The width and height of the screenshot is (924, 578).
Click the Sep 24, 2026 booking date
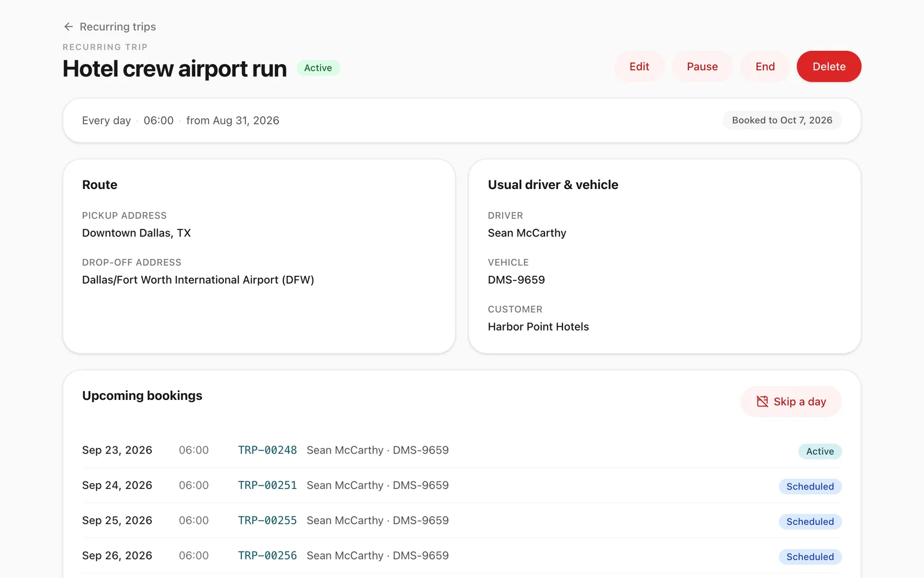click(117, 486)
